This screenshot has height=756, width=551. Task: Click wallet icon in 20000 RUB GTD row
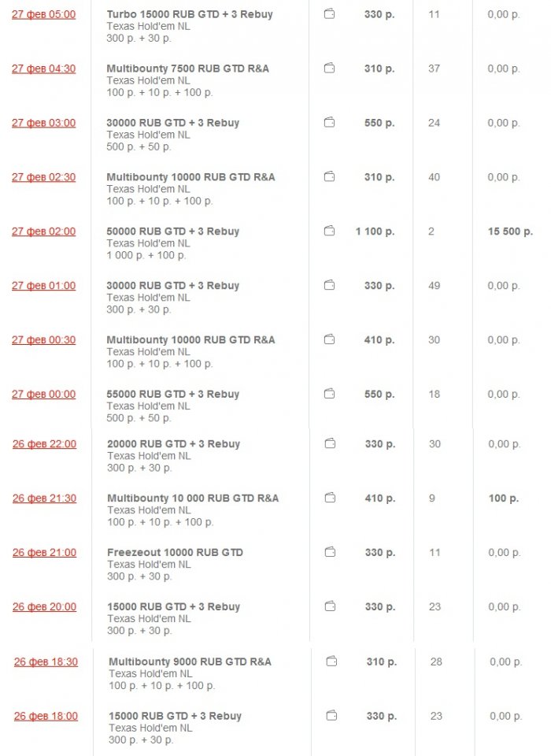click(330, 444)
